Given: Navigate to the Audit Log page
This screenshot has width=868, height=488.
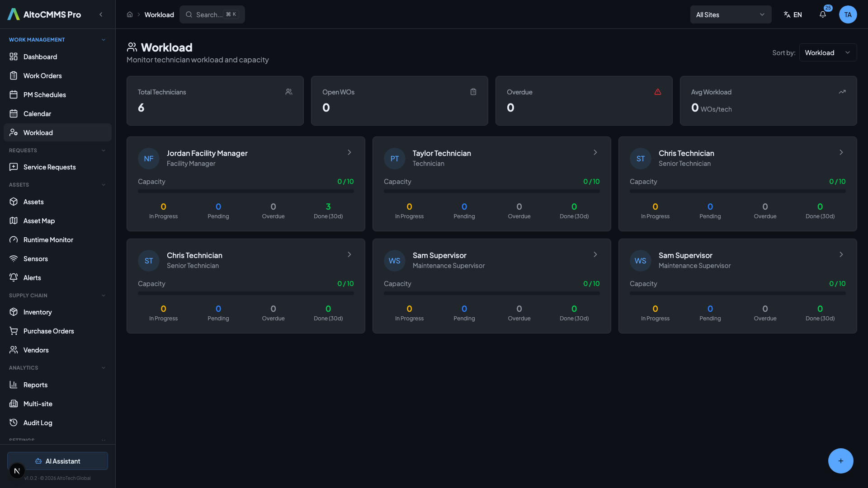Looking at the screenshot, I should click(x=38, y=423).
